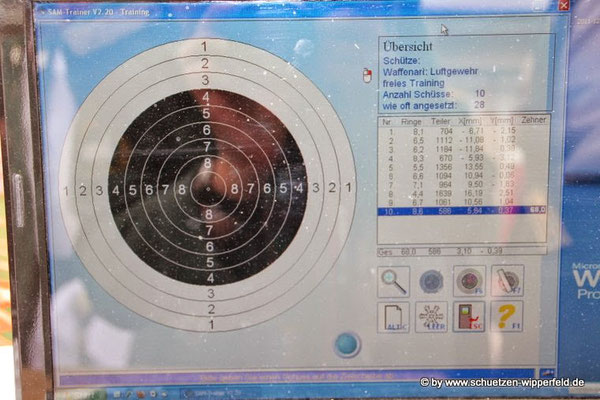Click the Nr column header
Viewport: 600px width, 400px height.
(x=386, y=122)
